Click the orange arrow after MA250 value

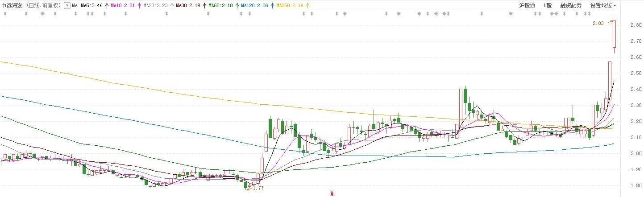(x=307, y=6)
